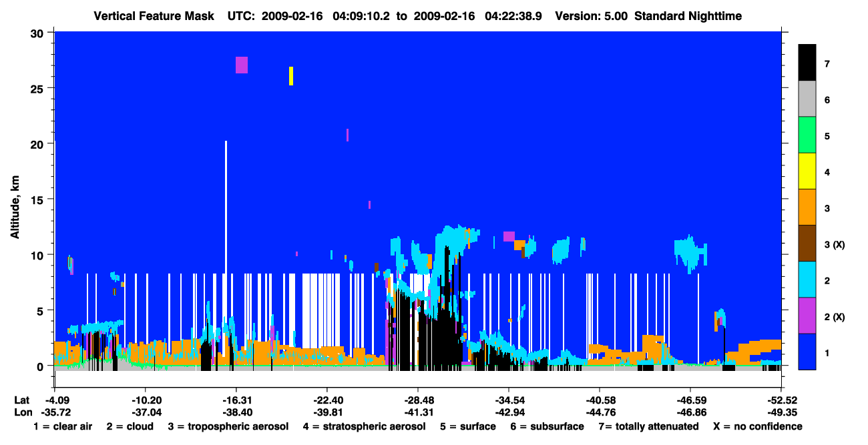This screenshot has height=445, width=868.
Task: Click the '2 = cloud' legend text
Action: tap(130, 426)
